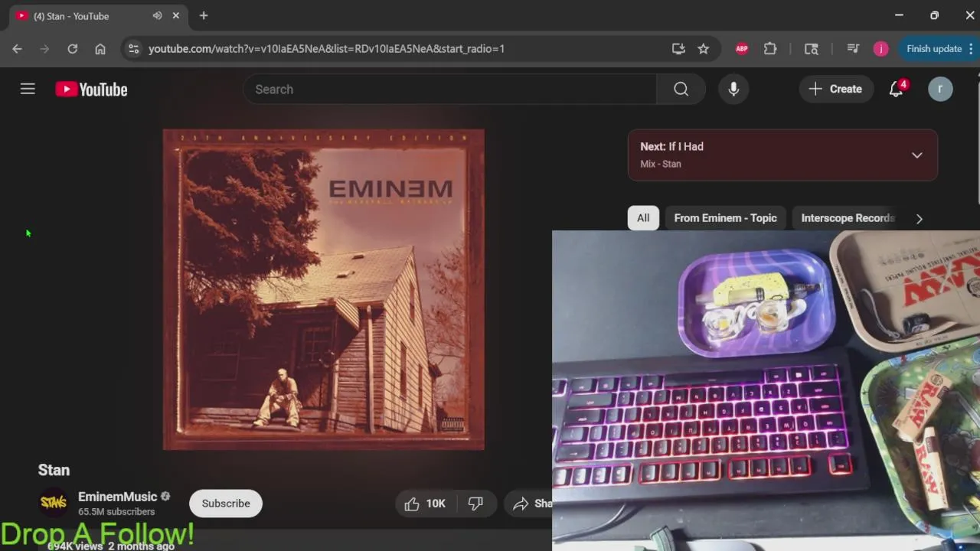This screenshot has height=551, width=980.
Task: Click the Mix - Stan subtitle
Action: pos(661,164)
